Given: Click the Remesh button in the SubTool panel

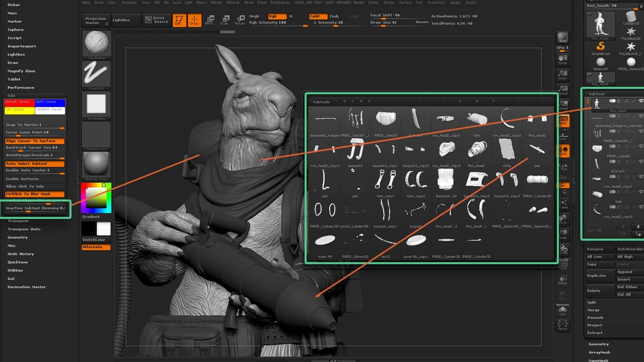Looking at the screenshot, I should pyautogui.click(x=595, y=317).
